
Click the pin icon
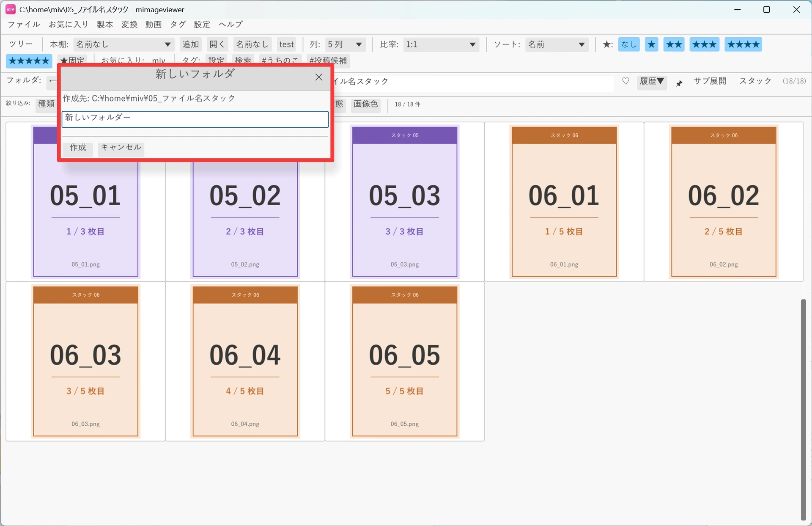coord(679,83)
